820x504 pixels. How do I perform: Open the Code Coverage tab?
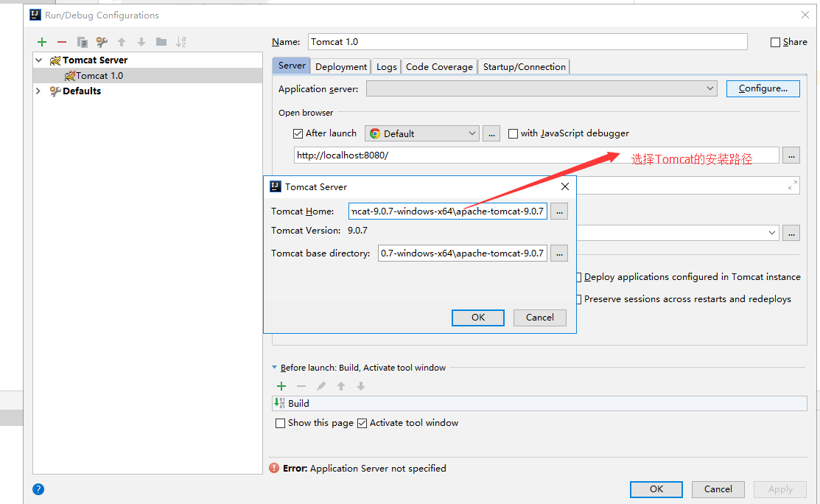click(x=439, y=66)
